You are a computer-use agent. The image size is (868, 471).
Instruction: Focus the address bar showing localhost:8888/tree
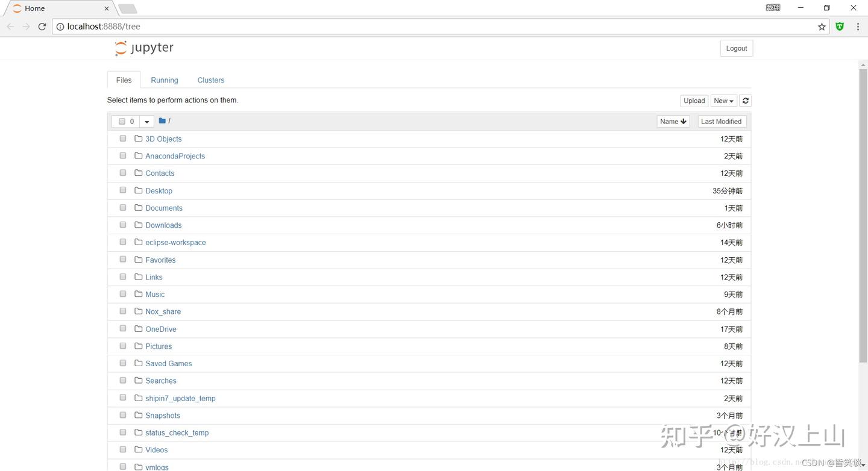click(x=422, y=27)
